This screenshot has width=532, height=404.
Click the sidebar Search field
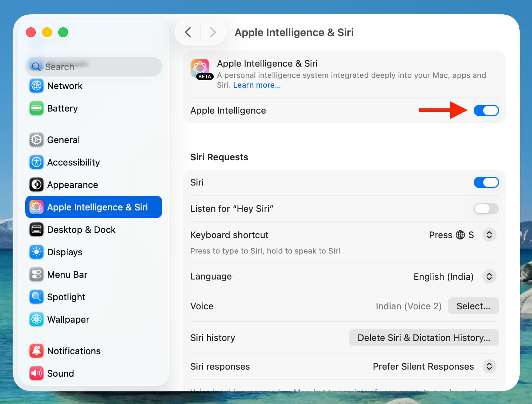pyautogui.click(x=94, y=67)
